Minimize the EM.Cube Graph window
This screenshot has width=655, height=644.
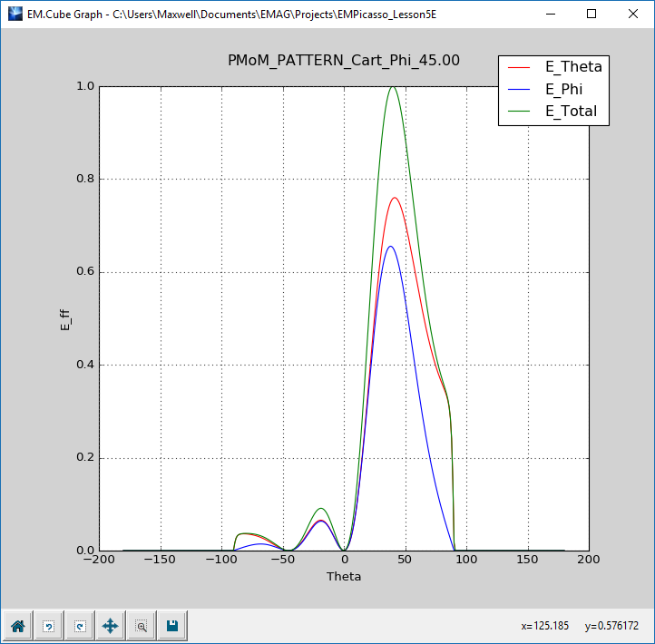[550, 14]
